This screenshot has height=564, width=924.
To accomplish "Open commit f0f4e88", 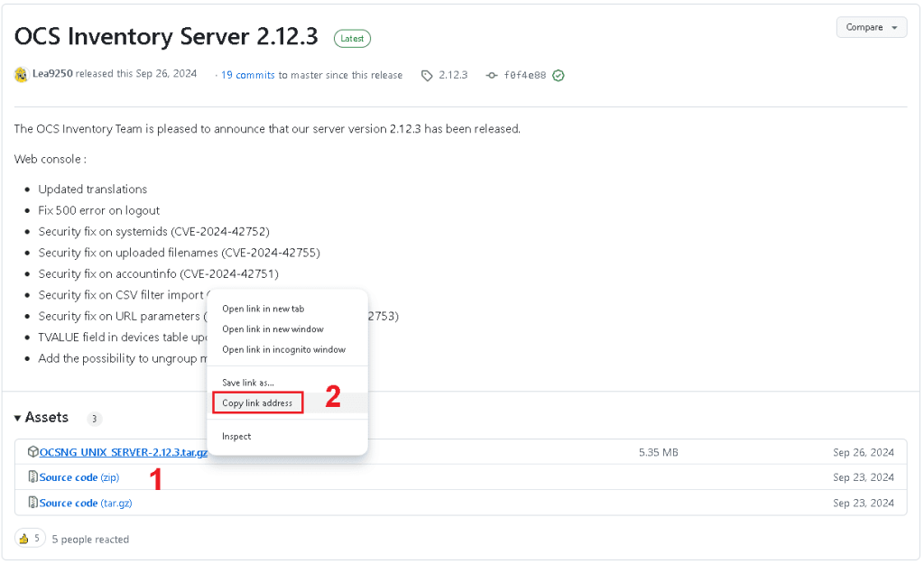I will point(524,76).
